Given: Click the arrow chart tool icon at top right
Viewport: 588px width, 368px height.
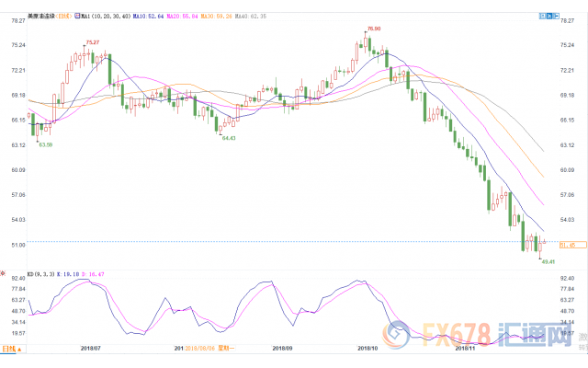Looking at the screenshot, I should [556, 16].
